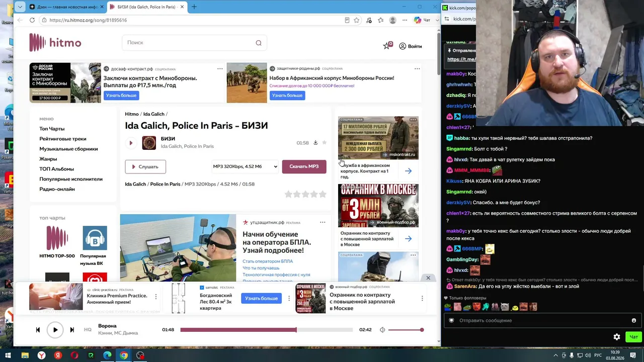Open options for the защитники-родины.рф ad

pyautogui.click(x=417, y=69)
